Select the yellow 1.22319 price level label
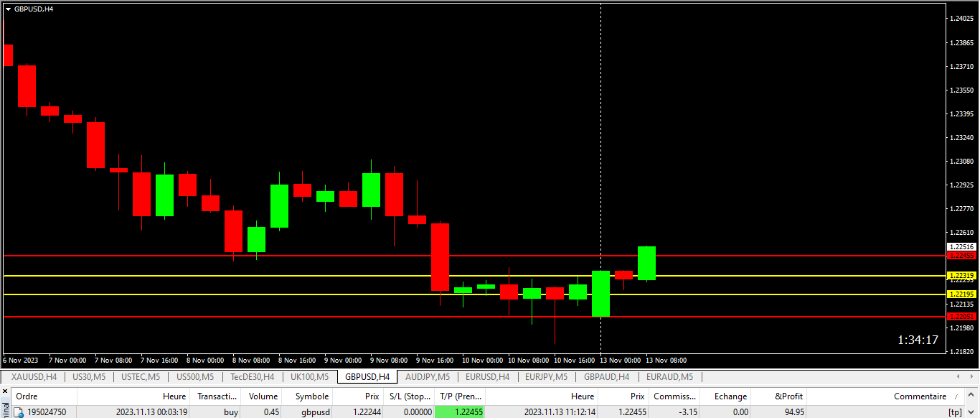 pyautogui.click(x=962, y=275)
